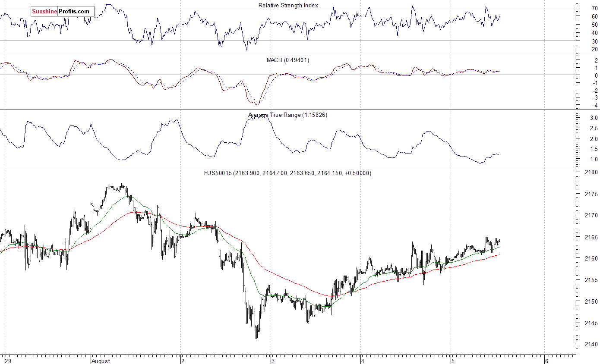
Task: Click the date label 5 on axis
Action: click(453, 361)
